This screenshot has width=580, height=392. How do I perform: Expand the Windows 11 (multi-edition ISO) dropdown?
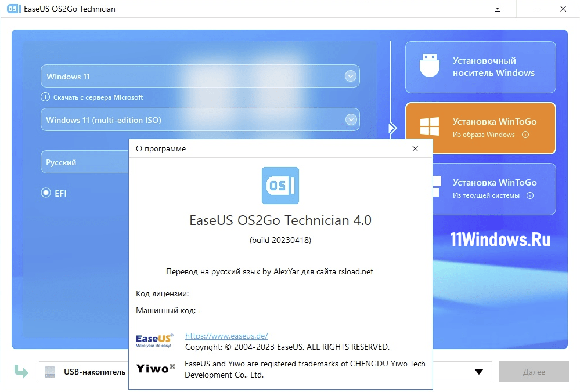351,119
